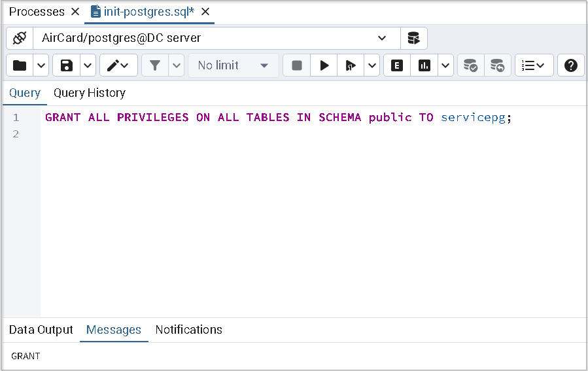Screen dimensions: 588x371
Task: Click on line 2 in query editor
Action: 262,134
